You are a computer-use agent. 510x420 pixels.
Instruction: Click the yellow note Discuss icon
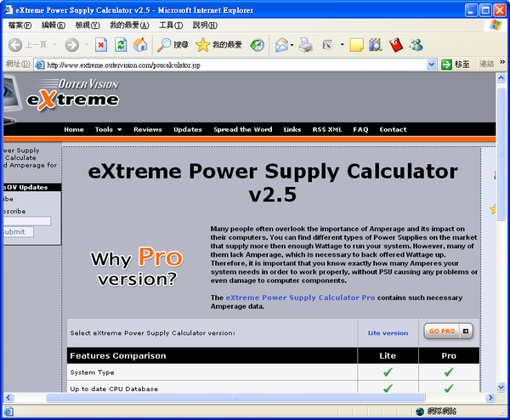click(x=356, y=44)
